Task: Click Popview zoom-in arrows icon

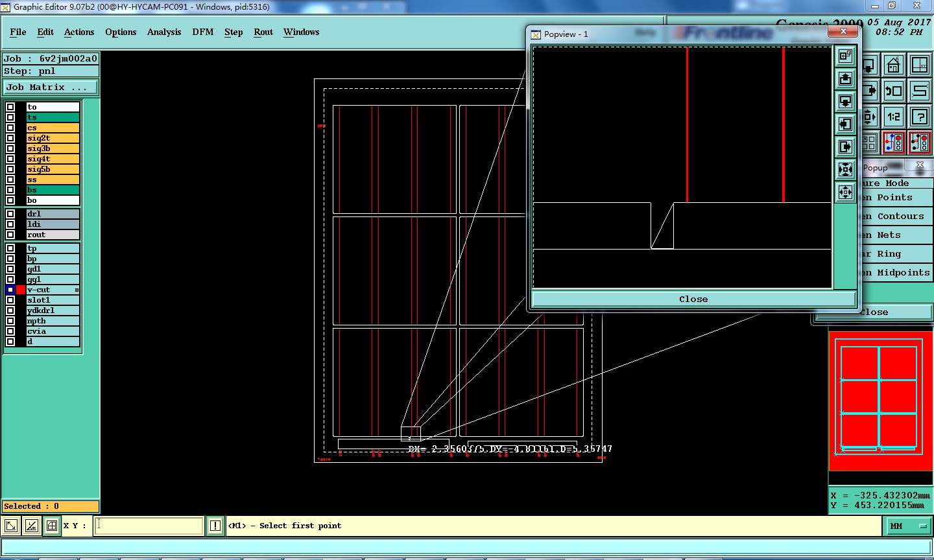Action: click(x=845, y=169)
